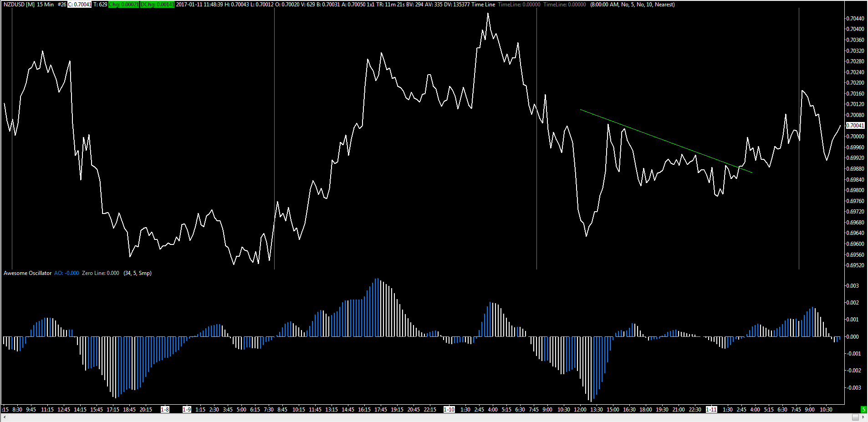Click the green DChg: 0.00141 header field
Viewport: 868px width, 422px height.
(x=157, y=5)
